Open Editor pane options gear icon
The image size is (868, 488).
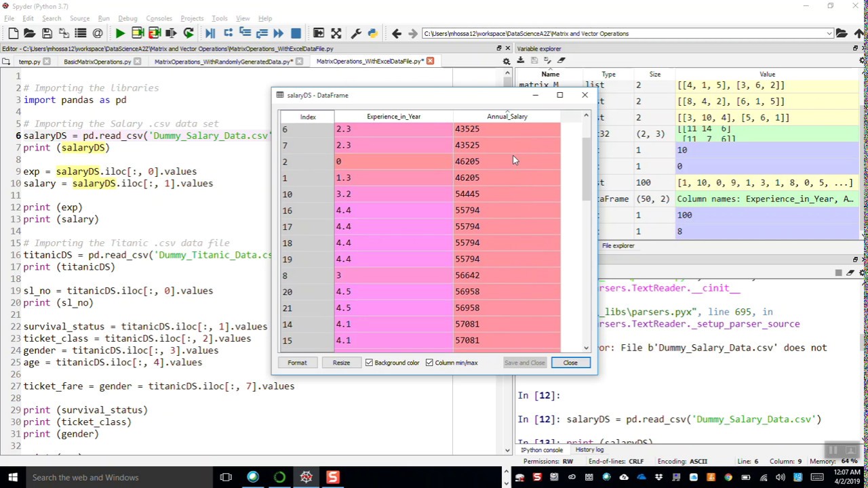pos(506,61)
